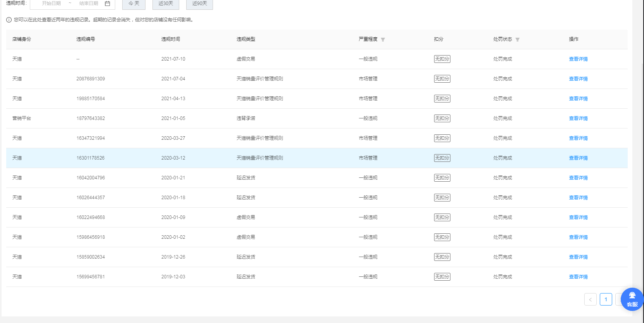644x323 pixels.
Task: Click the 无扣分 tag in row 16301178526
Action: (442, 158)
